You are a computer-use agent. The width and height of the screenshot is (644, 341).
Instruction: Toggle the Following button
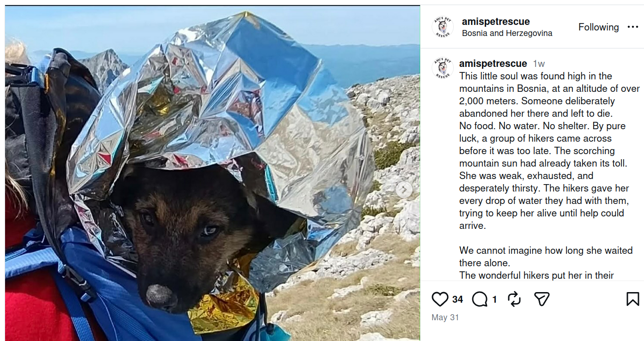coord(598,27)
